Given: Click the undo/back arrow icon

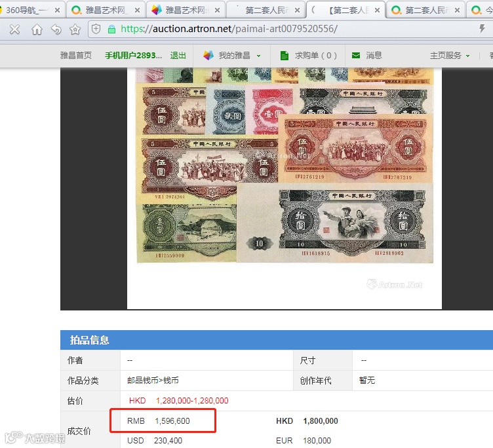Looking at the screenshot, I should [56, 29].
